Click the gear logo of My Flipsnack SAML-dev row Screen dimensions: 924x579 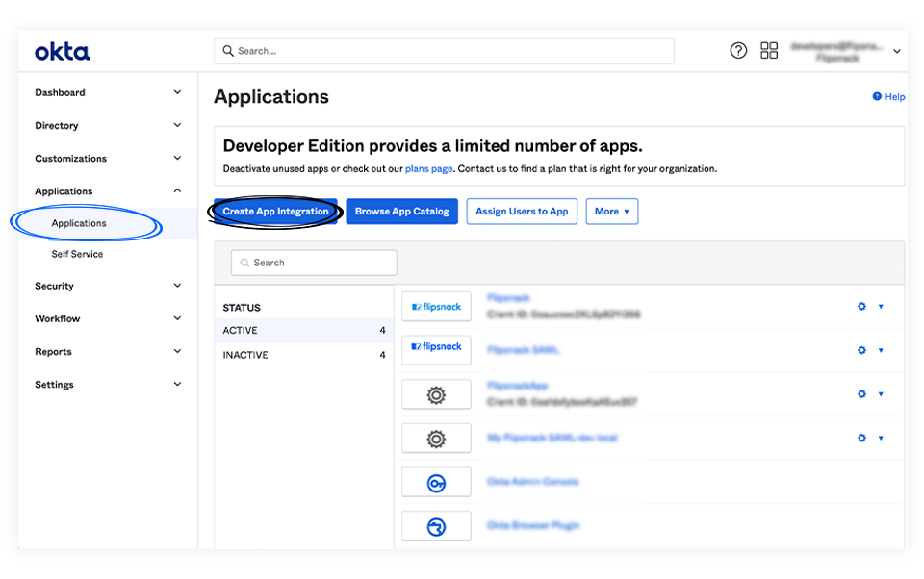pos(436,439)
